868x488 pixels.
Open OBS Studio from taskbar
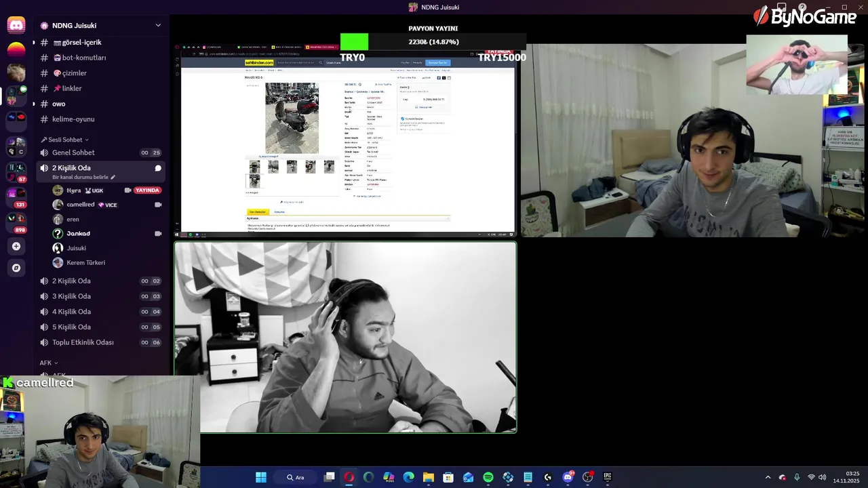click(588, 477)
